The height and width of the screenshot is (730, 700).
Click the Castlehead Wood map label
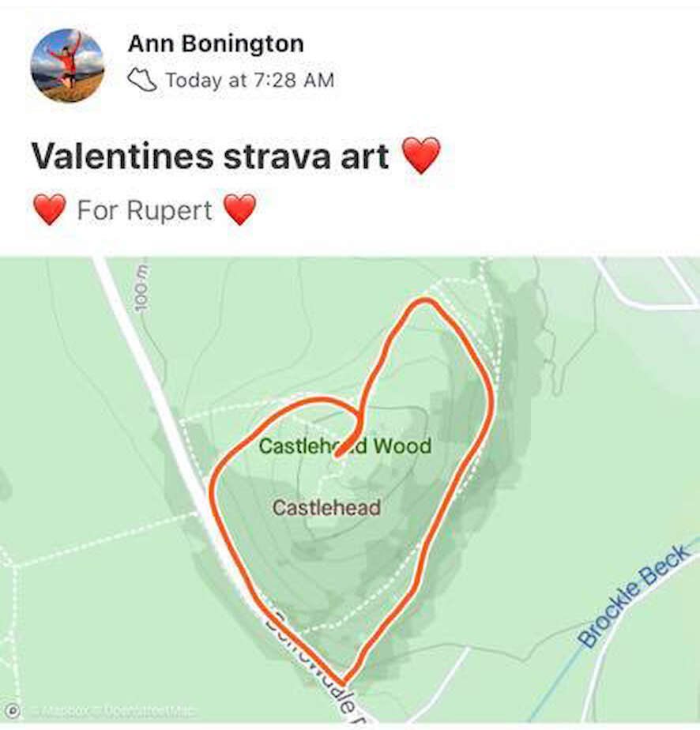point(345,446)
